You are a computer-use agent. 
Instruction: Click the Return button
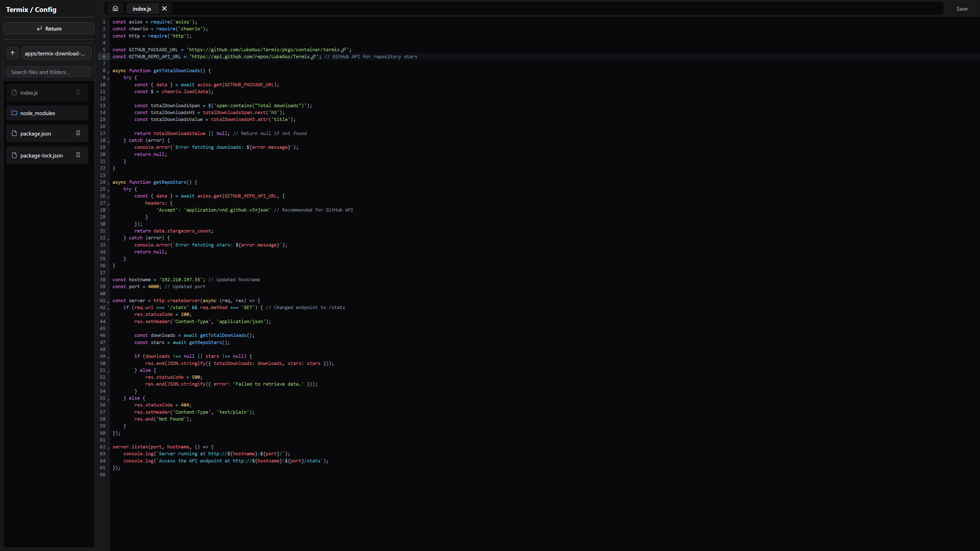coord(49,29)
